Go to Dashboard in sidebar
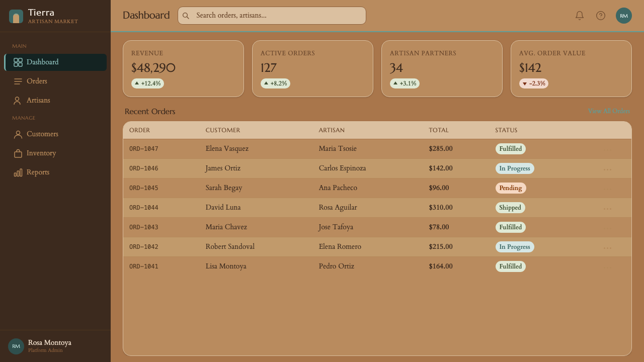Viewport: 644px width, 362px height. 55,62
